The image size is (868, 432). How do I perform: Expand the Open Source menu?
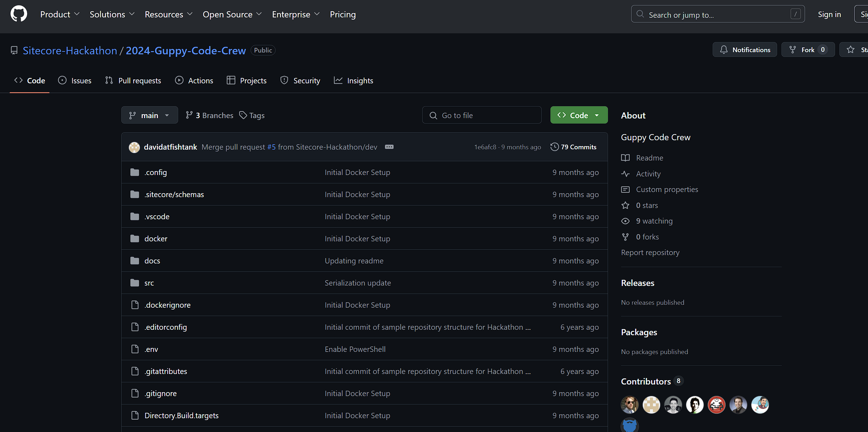click(x=232, y=14)
